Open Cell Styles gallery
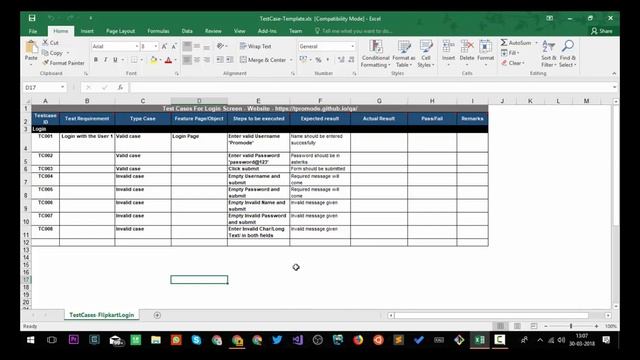 426,53
